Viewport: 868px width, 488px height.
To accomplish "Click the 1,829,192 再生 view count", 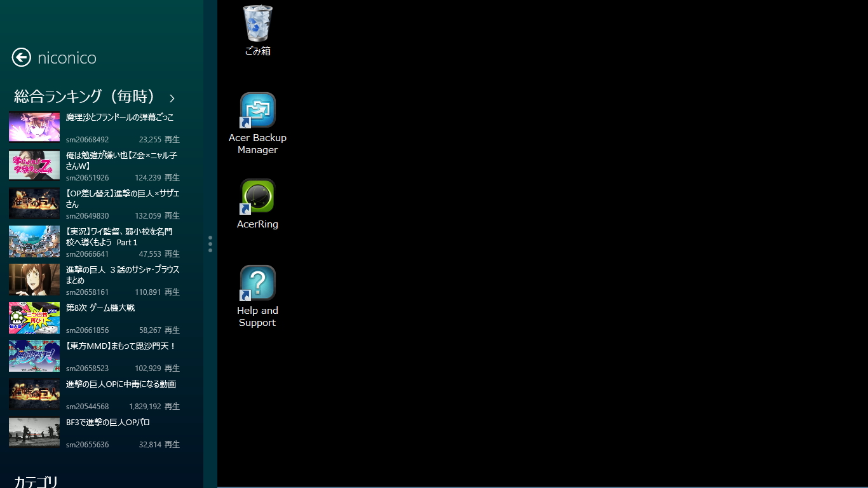I will (x=154, y=407).
